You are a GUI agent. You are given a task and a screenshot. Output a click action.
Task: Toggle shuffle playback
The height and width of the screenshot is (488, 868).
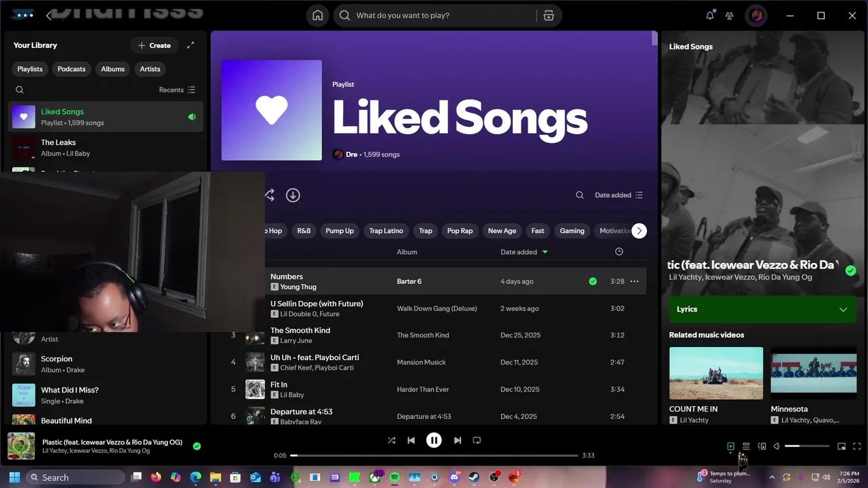391,441
